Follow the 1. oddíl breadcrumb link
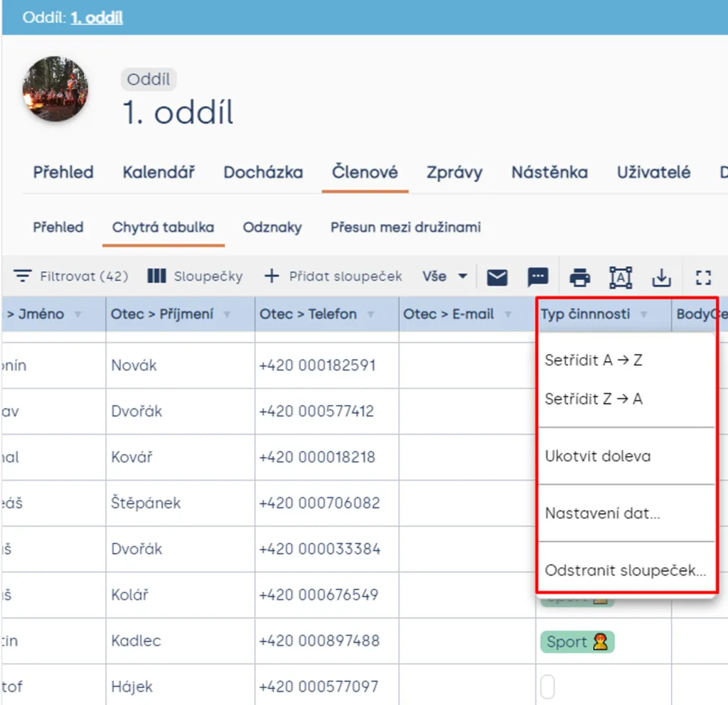The width and height of the screenshot is (728, 705). coord(97,18)
